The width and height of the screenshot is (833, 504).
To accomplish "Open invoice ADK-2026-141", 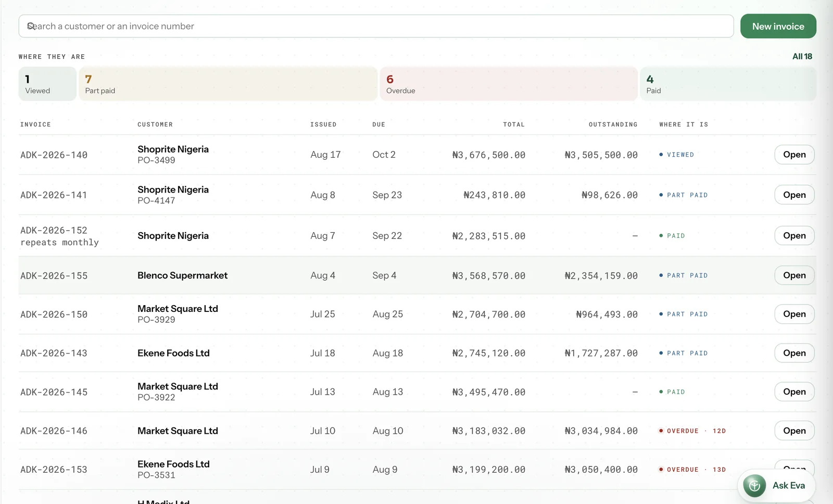I will click(794, 195).
